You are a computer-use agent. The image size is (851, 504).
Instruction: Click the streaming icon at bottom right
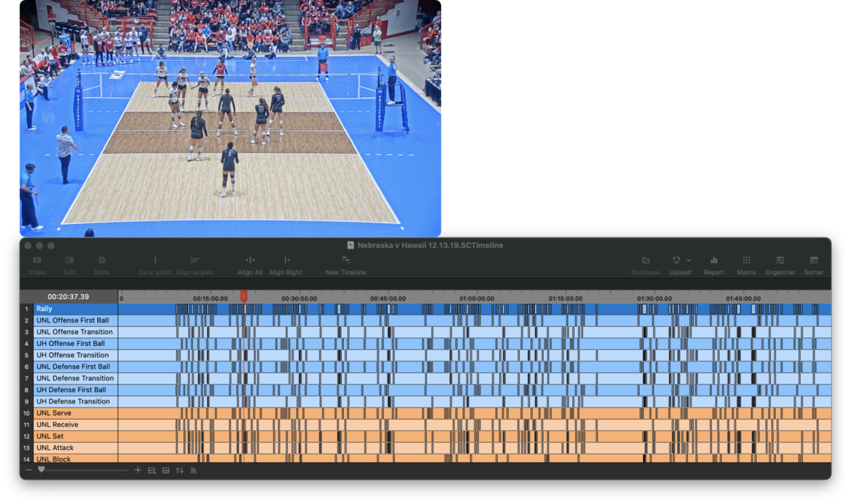193,469
